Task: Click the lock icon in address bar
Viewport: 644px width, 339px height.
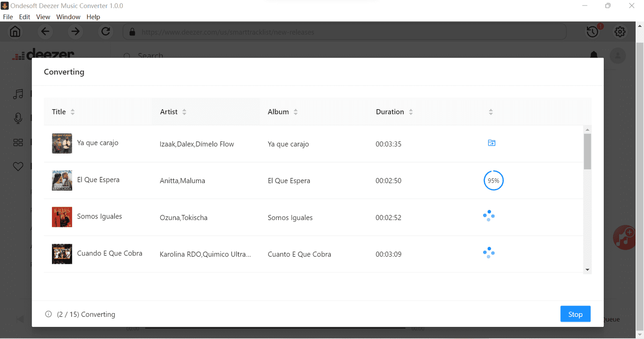Action: 132,32
